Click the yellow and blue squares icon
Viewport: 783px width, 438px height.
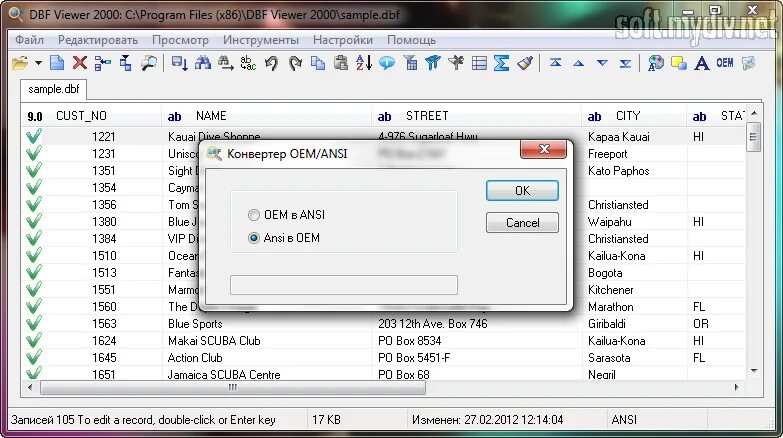(679, 63)
